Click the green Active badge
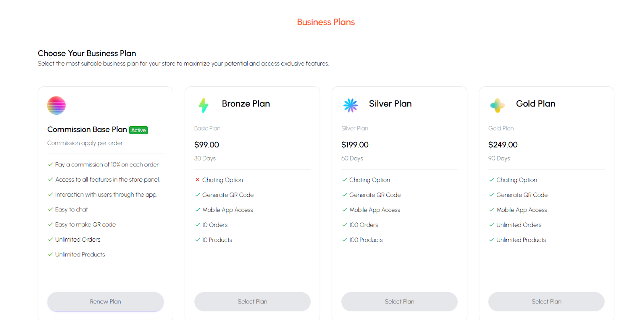This screenshot has width=644, height=320. pyautogui.click(x=138, y=130)
